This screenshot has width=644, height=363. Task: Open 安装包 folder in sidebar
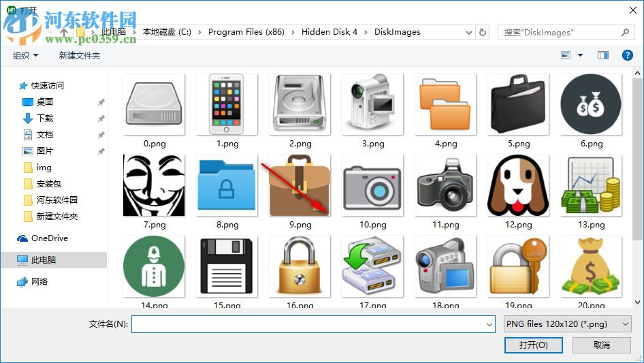coord(48,184)
